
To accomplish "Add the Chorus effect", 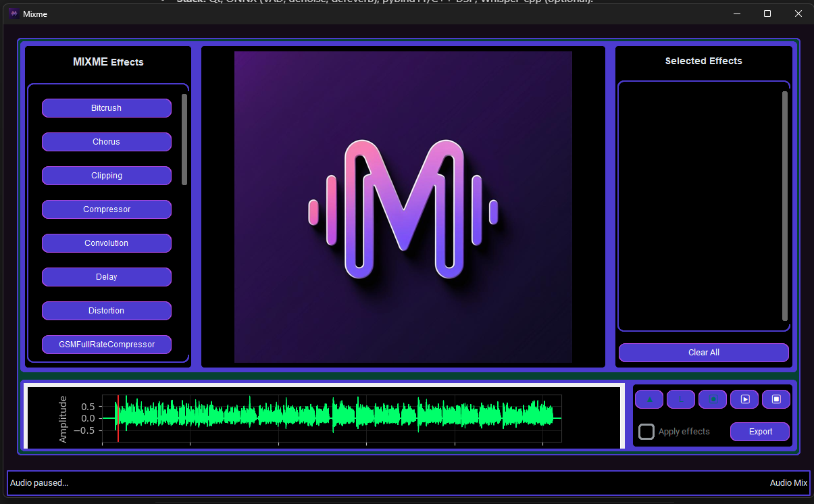I will [x=107, y=142].
